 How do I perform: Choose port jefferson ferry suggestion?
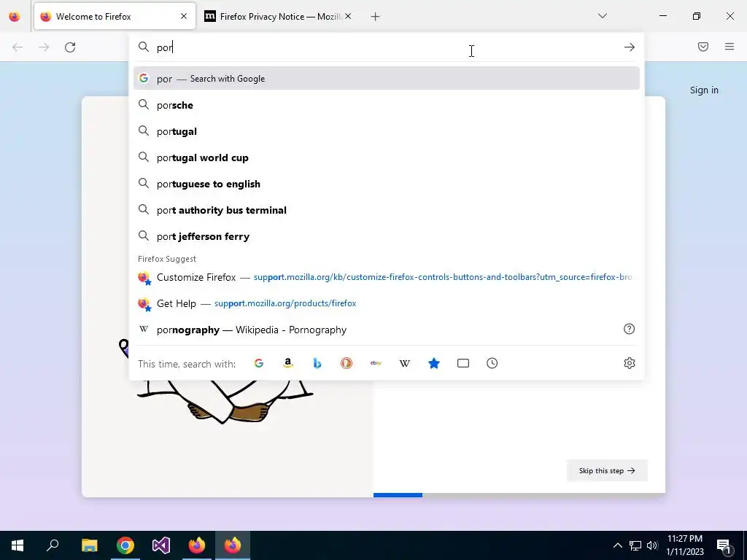tap(387, 236)
